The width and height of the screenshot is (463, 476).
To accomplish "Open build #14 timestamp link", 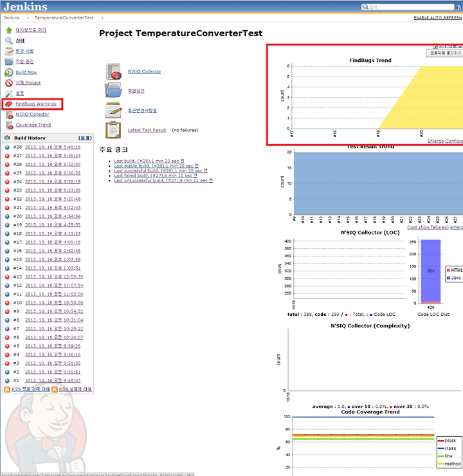I will coord(53,268).
